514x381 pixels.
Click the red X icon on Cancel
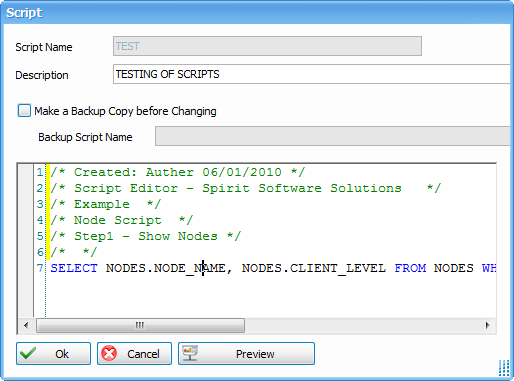(109, 353)
